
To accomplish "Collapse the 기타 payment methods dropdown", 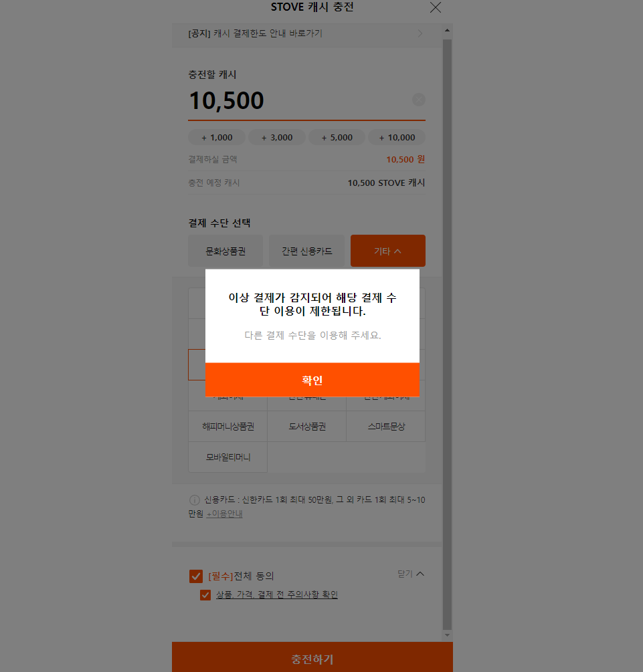I will (388, 251).
